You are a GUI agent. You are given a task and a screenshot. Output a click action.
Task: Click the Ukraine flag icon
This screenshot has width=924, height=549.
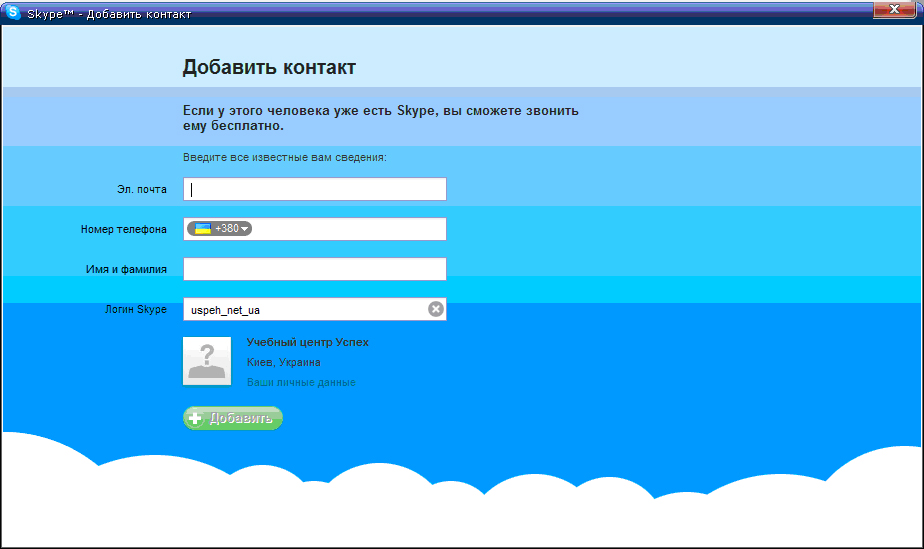point(203,229)
